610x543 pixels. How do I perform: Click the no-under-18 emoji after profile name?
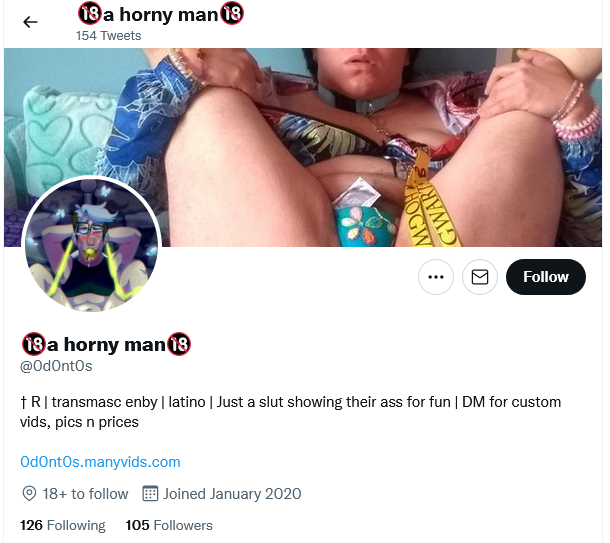(179, 344)
